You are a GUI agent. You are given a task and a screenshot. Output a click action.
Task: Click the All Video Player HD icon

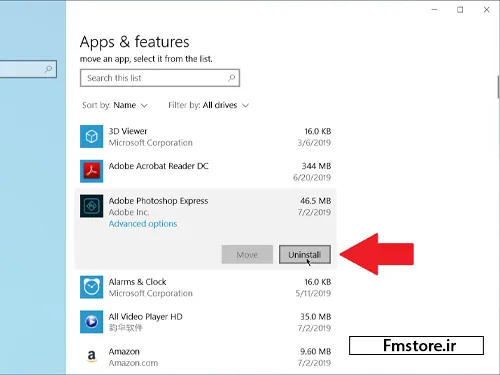[x=91, y=322]
